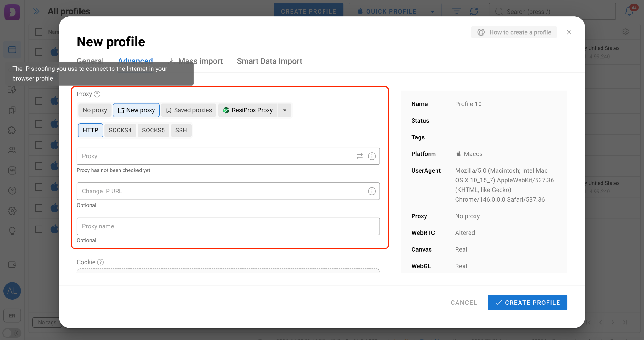Toggle the dark mode theme switch
The width and height of the screenshot is (644, 340).
point(12,333)
